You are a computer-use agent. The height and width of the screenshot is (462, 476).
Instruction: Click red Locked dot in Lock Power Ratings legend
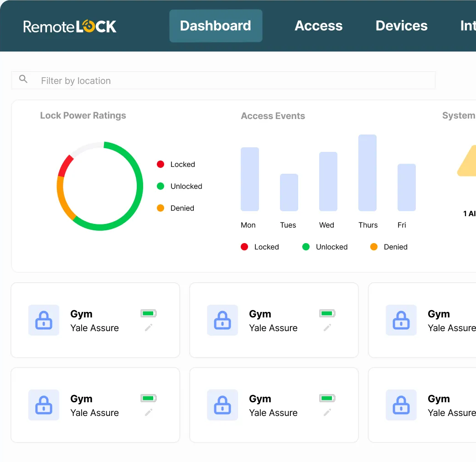coord(160,164)
